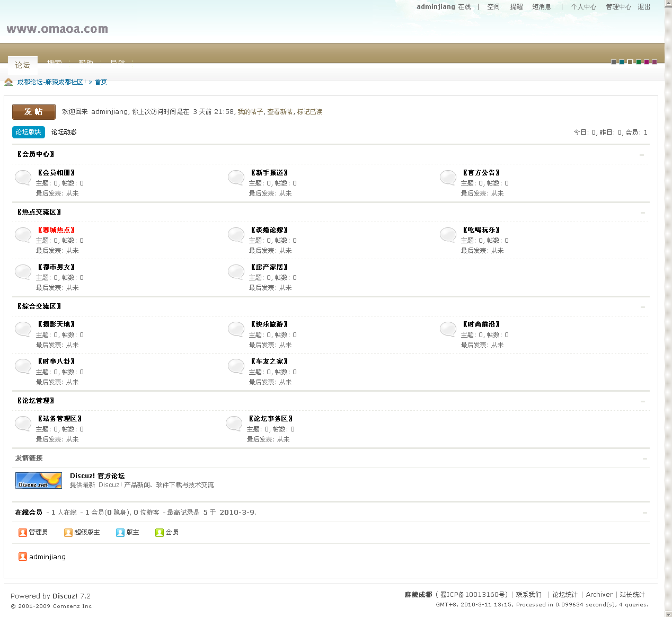Choose the green theme color swatch
Screen dimensions: 672x617
pos(639,62)
